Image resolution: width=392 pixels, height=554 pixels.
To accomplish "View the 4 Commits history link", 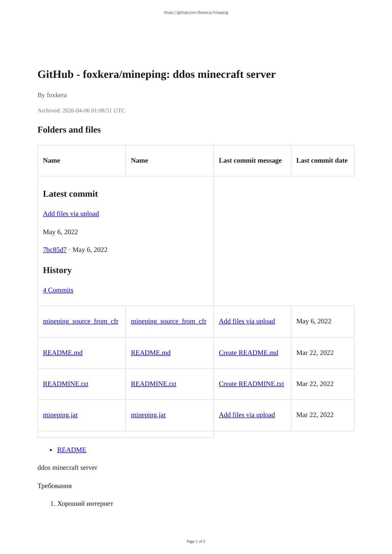I will (x=58, y=290).
